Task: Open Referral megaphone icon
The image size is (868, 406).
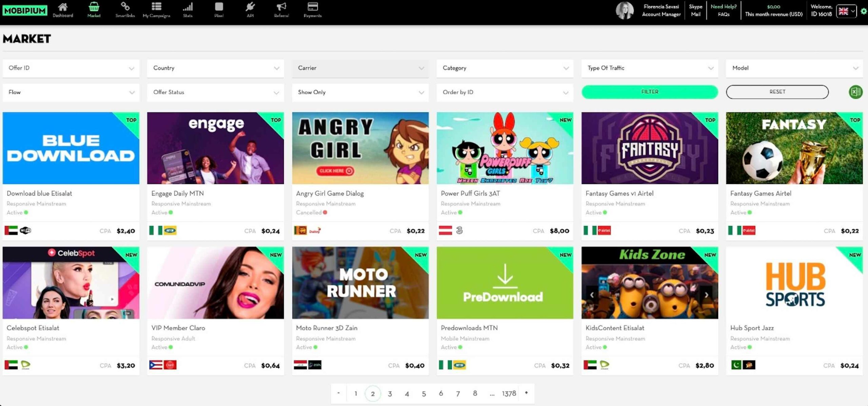Action: (x=281, y=7)
